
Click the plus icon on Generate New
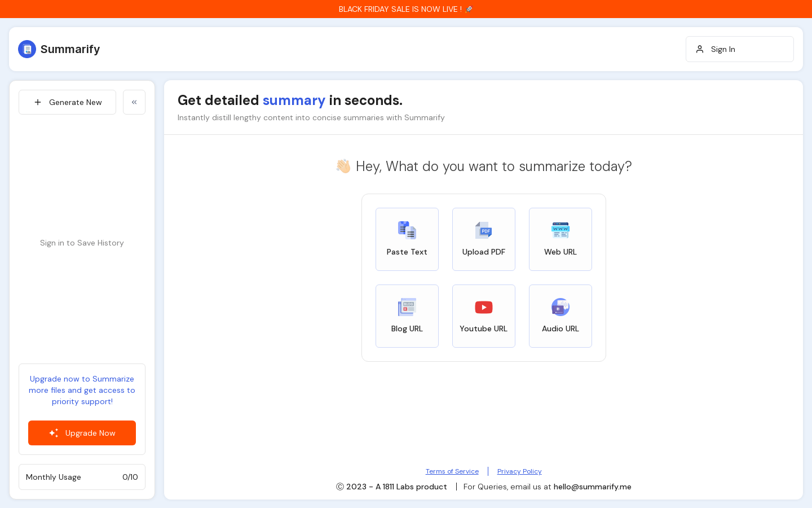pos(38,102)
